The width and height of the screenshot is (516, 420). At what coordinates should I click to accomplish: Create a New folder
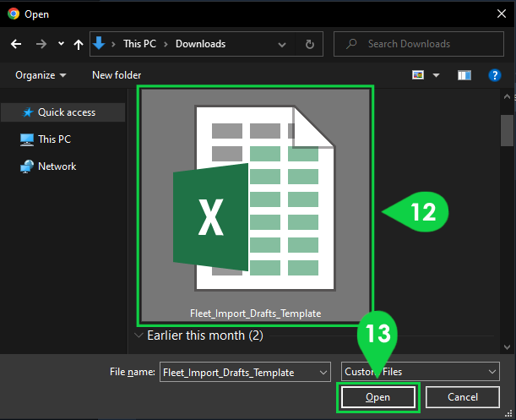pyautogui.click(x=117, y=75)
